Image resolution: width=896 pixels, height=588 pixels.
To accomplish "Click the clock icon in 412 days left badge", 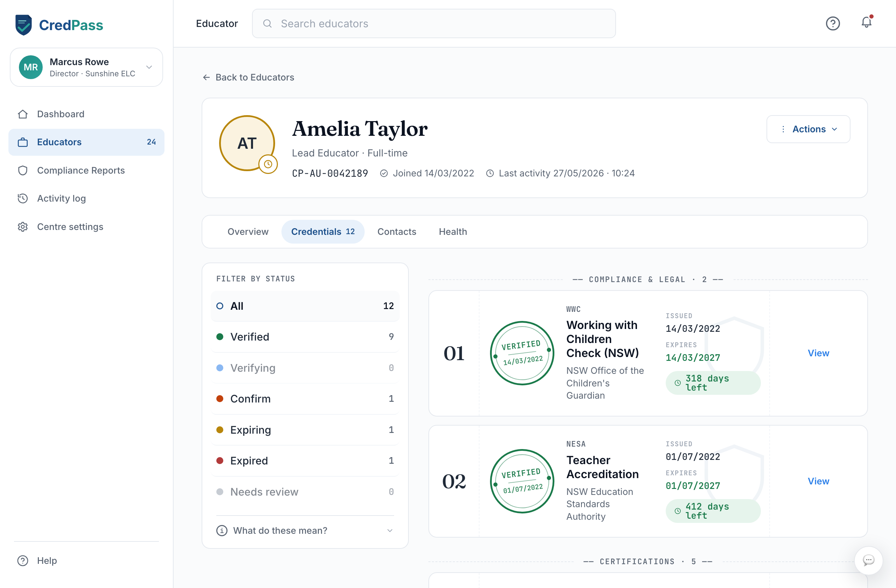I will pyautogui.click(x=678, y=511).
